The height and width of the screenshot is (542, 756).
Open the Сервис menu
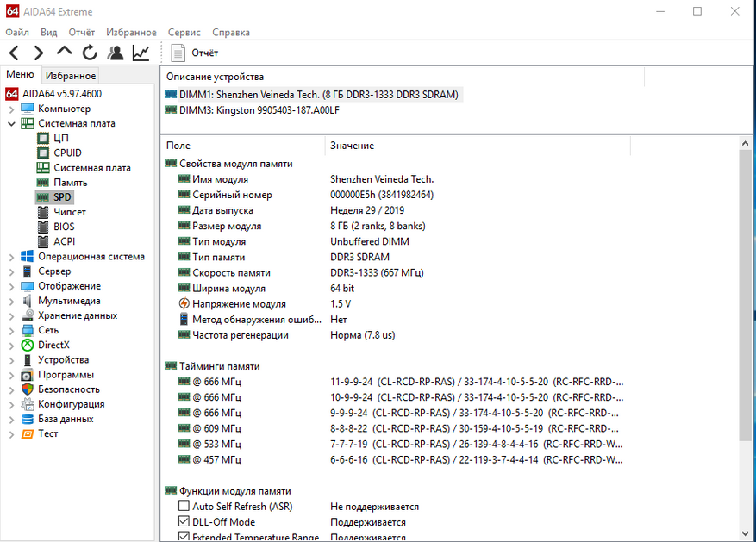point(184,32)
